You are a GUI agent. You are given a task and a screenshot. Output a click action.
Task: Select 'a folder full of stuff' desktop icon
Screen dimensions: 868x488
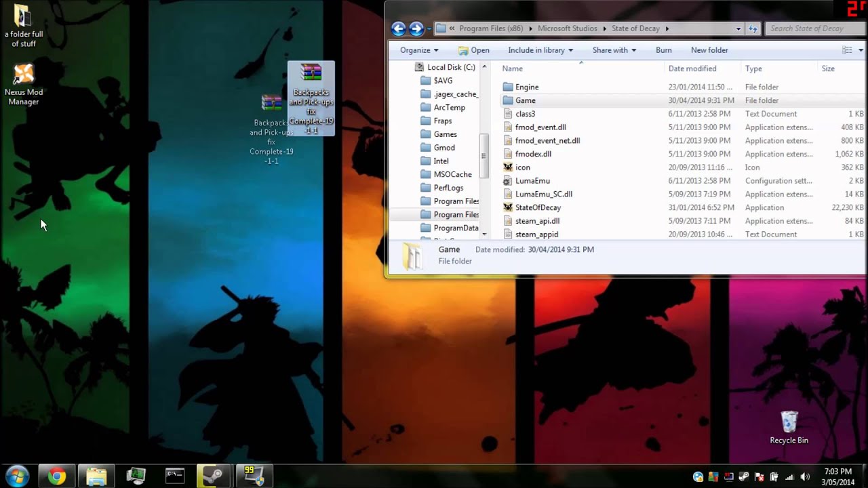24,26
